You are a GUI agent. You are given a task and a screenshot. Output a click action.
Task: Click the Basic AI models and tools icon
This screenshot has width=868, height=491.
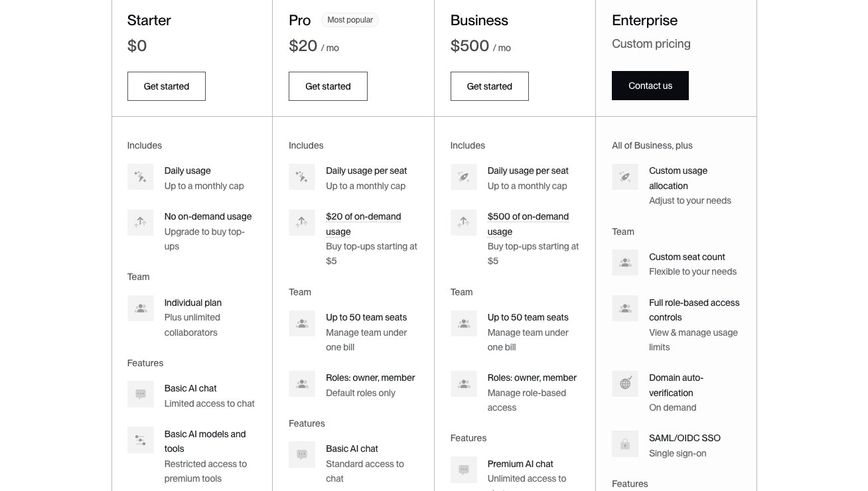coord(141,440)
